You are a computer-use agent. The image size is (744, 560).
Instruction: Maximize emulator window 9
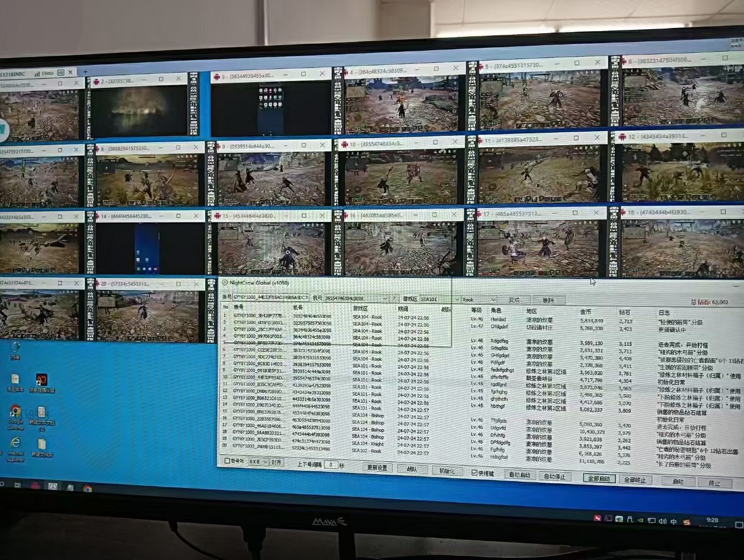[304, 146]
